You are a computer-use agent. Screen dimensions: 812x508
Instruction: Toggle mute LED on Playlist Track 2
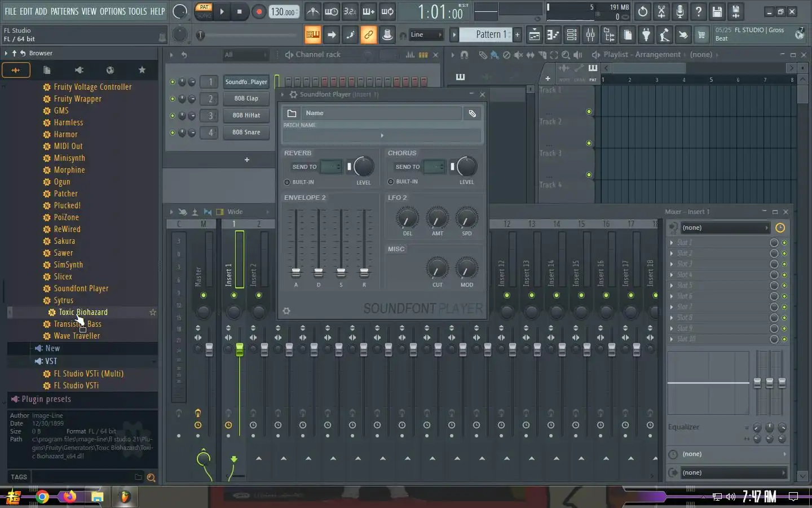pyautogui.click(x=589, y=143)
